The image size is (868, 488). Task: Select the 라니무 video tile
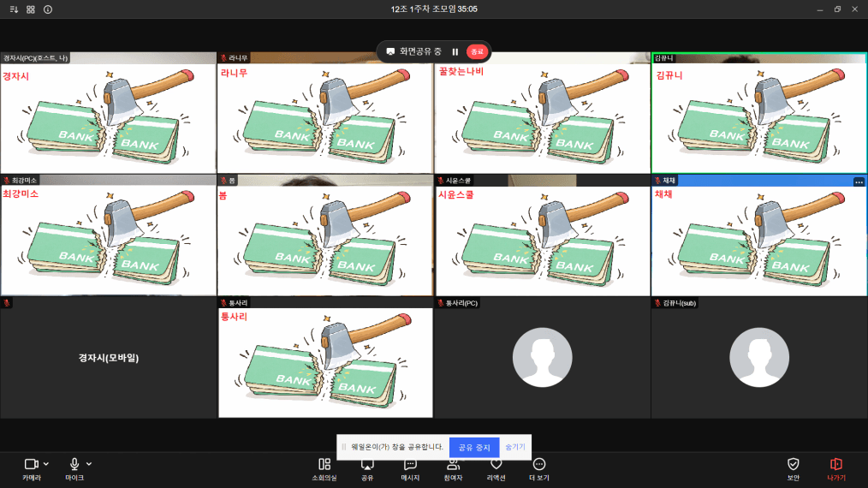[x=325, y=113]
